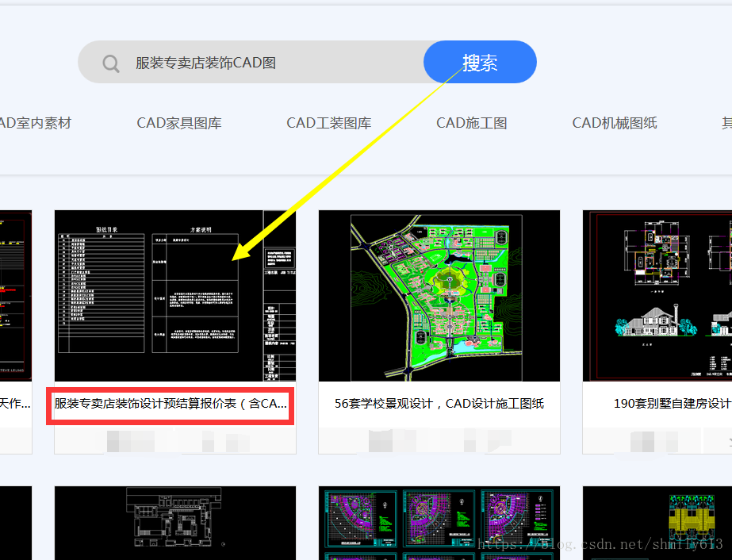Open the purple fan-shaped site plans thumbnail
The width and height of the screenshot is (732, 560).
439,523
